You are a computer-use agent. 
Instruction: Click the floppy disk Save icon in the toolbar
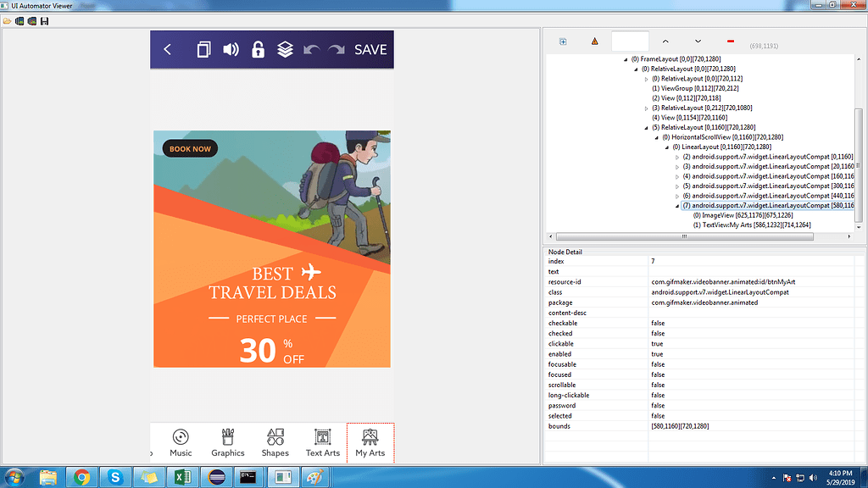click(45, 21)
